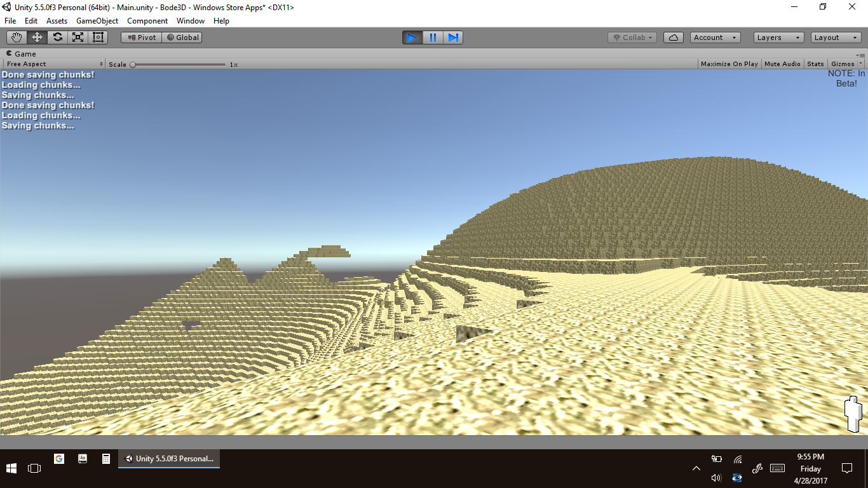Toggle the Stats overlay
This screenshot has width=868, height=488.
(815, 64)
